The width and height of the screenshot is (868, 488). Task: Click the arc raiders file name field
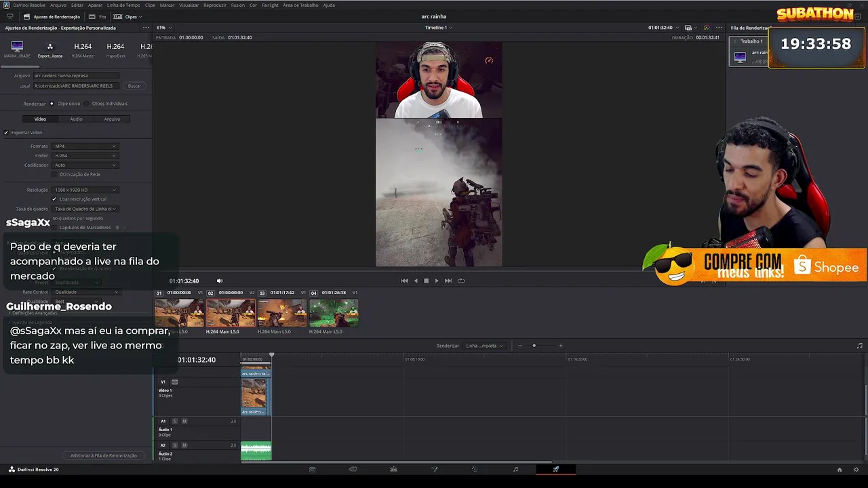(x=76, y=76)
